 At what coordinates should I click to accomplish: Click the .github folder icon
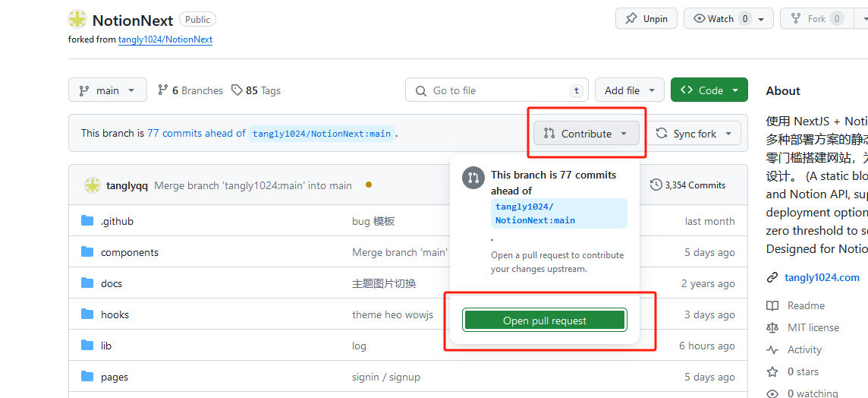[87, 221]
